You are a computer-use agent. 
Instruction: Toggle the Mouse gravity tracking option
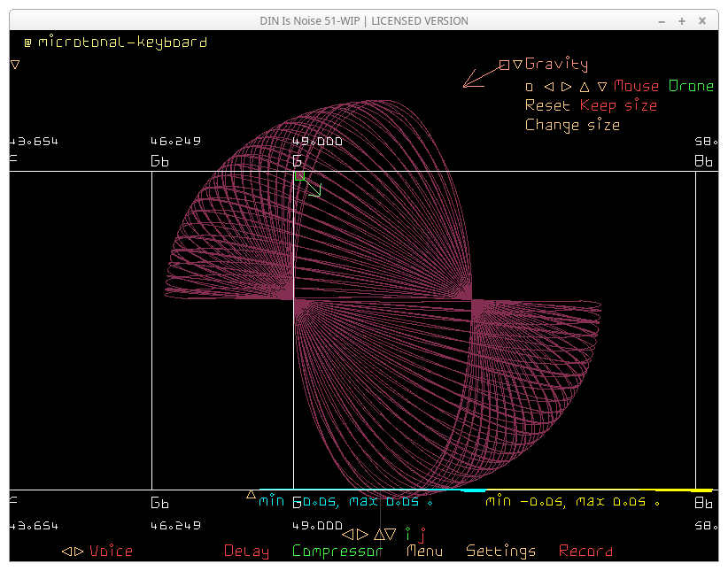(x=636, y=86)
